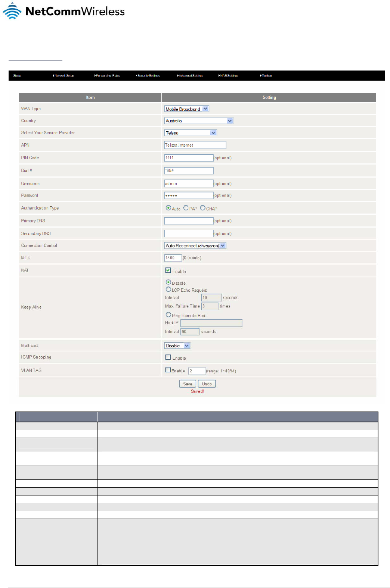The image size is (390, 588).
Task: Click the Save button
Action: click(188, 384)
